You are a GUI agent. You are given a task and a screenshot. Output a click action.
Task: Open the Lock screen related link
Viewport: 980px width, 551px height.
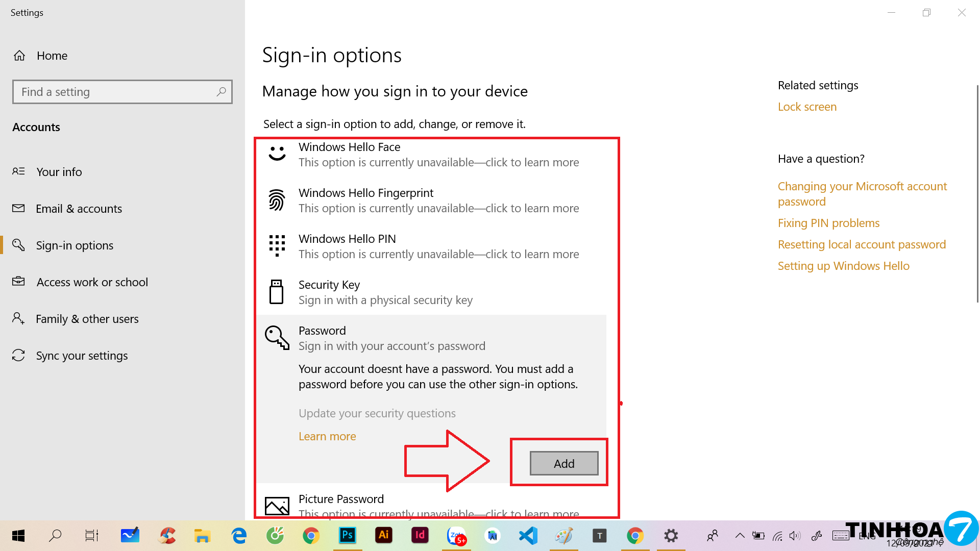click(807, 107)
